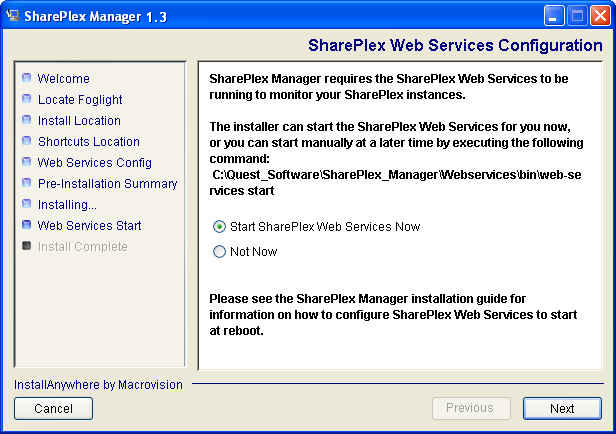Click the bullet icon beside Install Location
Screen dimensions: 616x434
26,119
